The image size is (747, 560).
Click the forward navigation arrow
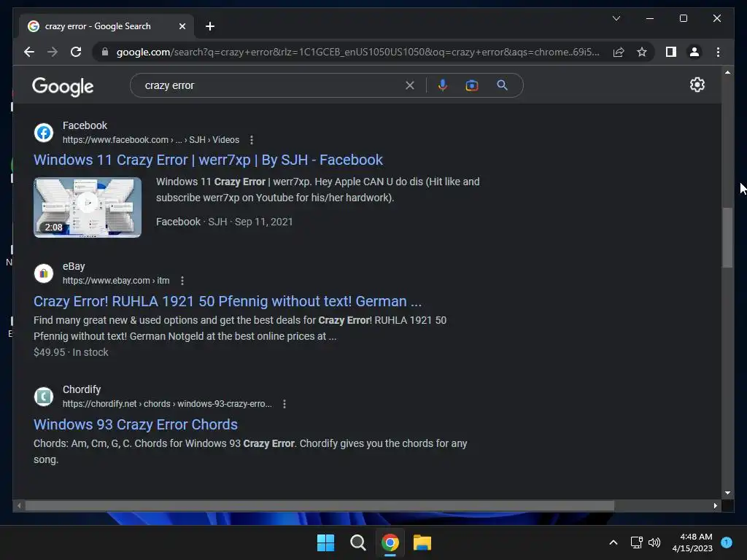pos(53,52)
